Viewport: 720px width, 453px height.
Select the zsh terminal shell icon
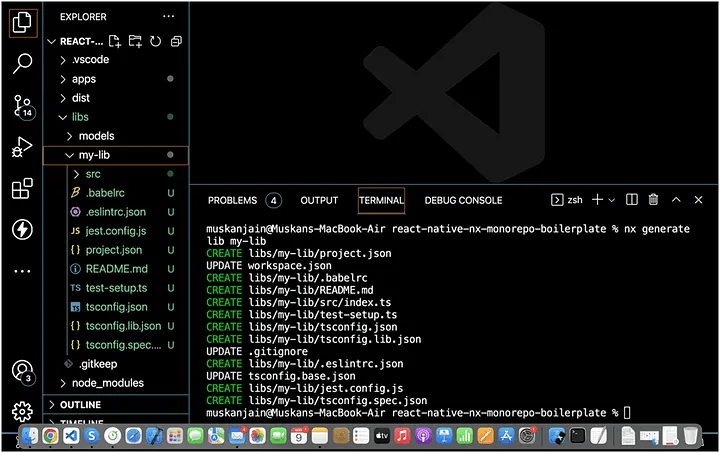coord(557,200)
